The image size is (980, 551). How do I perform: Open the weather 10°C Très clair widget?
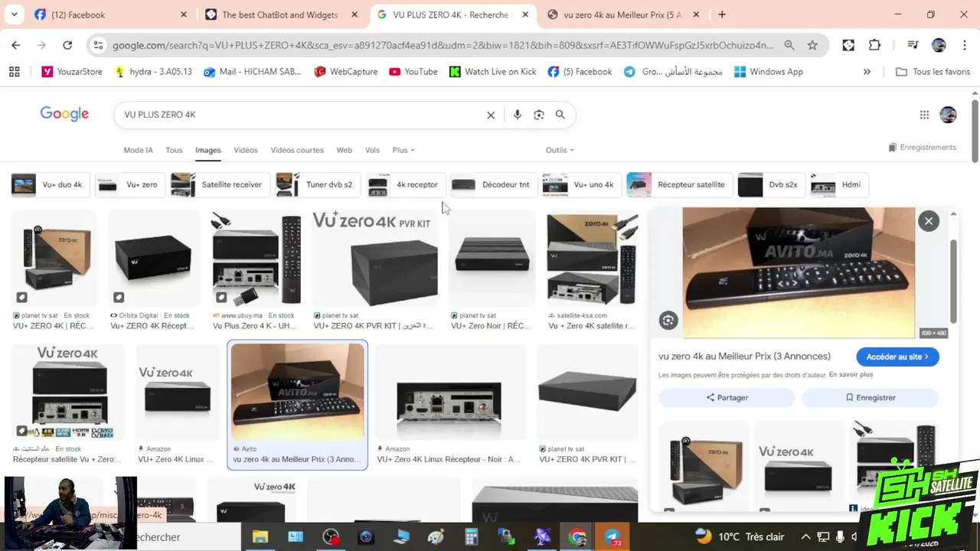point(739,537)
